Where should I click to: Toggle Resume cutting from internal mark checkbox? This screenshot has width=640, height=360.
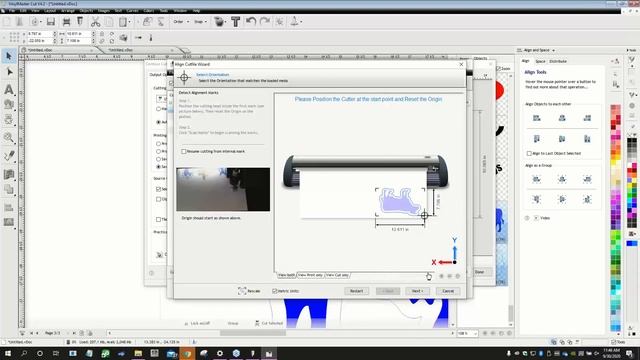point(184,151)
